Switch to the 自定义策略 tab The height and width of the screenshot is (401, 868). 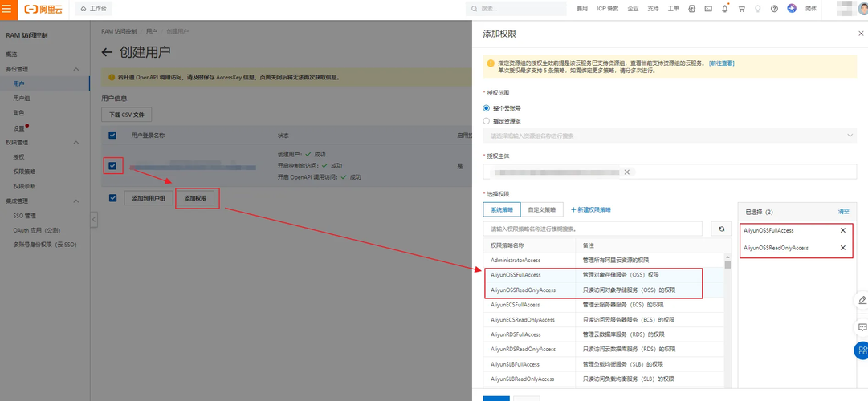point(542,209)
